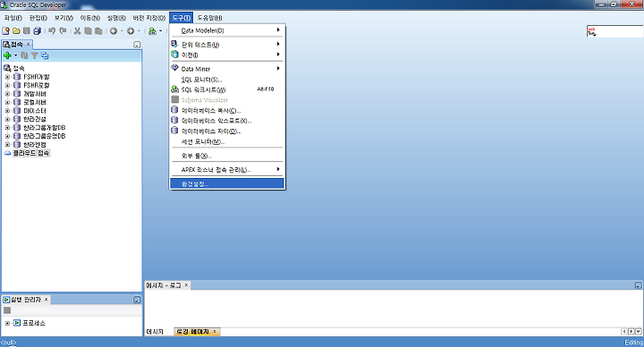Open the 도움말(H) menu
This screenshot has height=347, width=644.
(209, 18)
